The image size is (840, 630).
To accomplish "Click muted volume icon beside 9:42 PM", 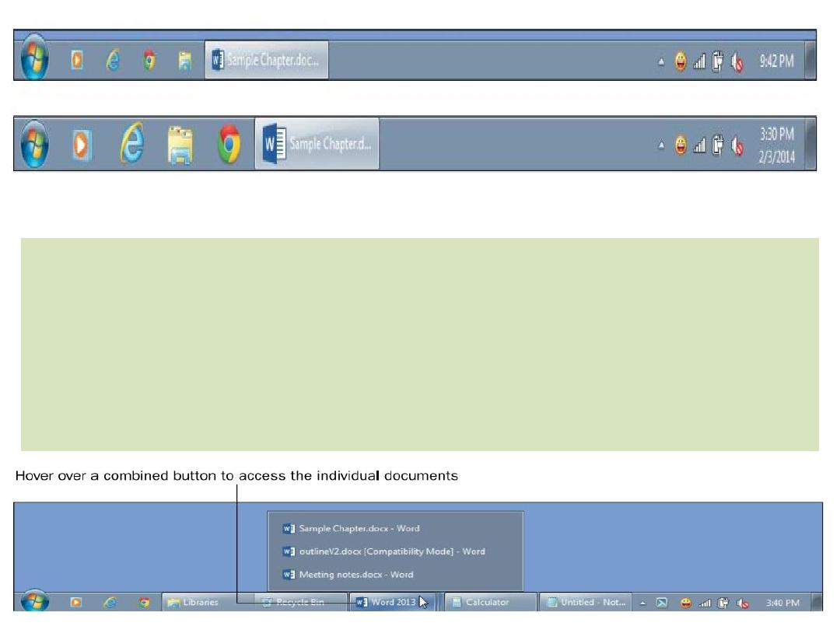I will pyautogui.click(x=737, y=62).
